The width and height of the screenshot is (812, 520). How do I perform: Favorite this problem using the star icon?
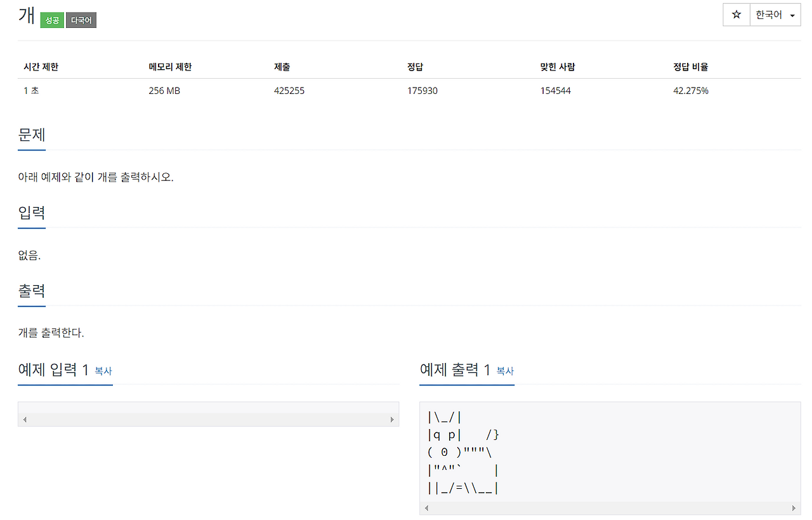coord(735,15)
